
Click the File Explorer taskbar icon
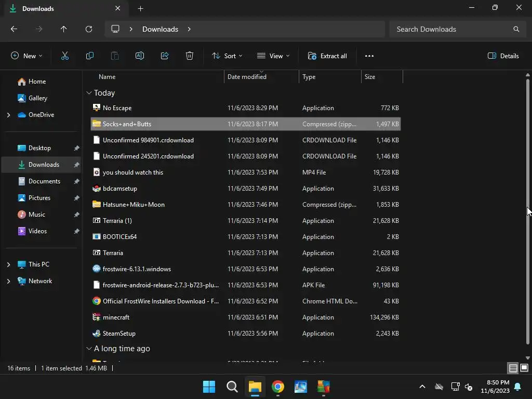click(x=255, y=387)
